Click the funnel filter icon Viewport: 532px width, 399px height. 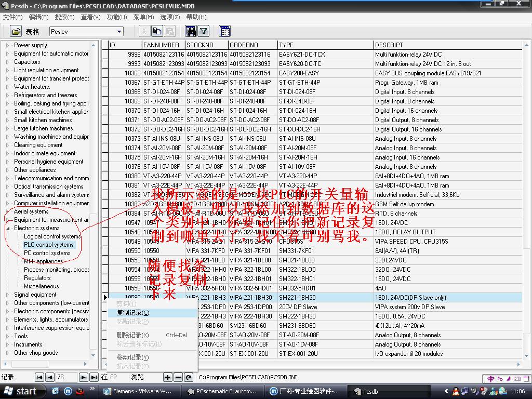[204, 32]
